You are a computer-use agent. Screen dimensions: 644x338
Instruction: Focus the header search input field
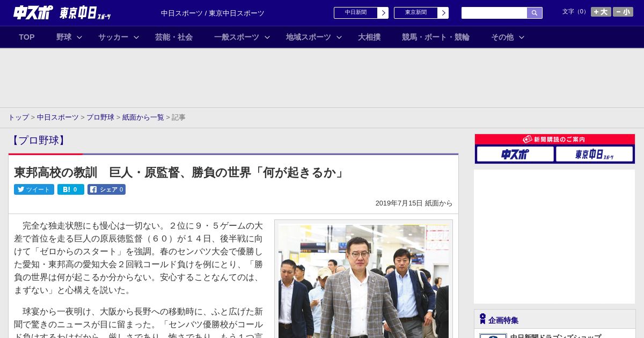click(x=494, y=13)
